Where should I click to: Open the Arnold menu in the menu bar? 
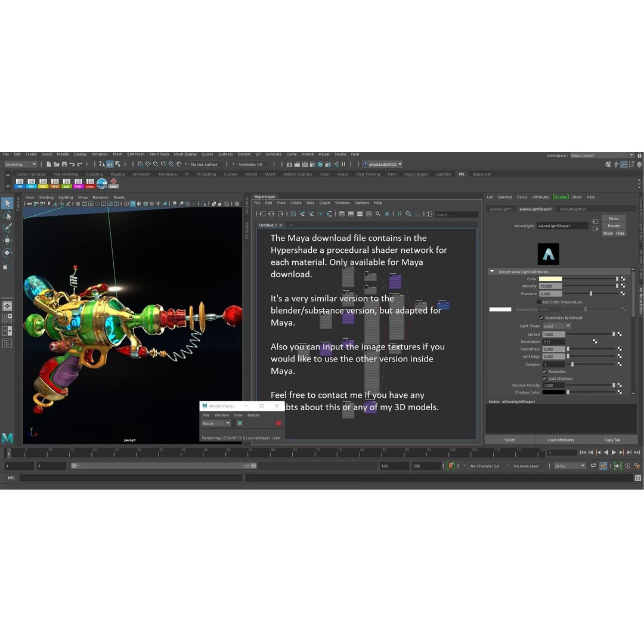307,154
